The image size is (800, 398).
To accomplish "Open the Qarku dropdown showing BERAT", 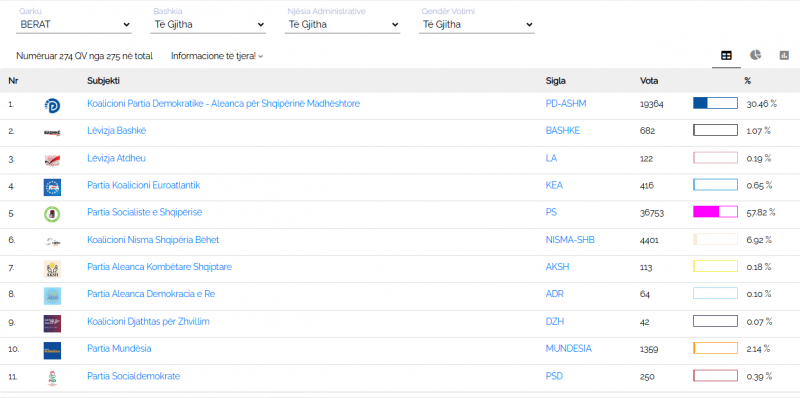I will [74, 24].
